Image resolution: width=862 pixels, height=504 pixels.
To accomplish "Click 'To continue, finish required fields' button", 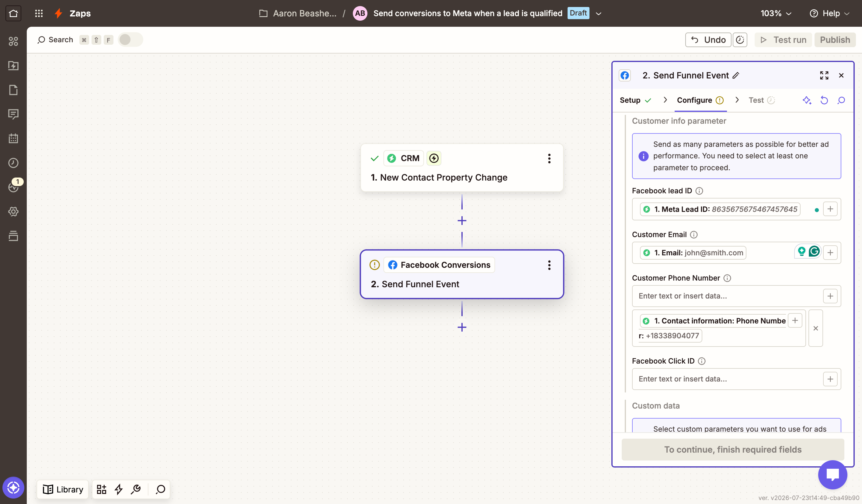I will click(x=733, y=449).
